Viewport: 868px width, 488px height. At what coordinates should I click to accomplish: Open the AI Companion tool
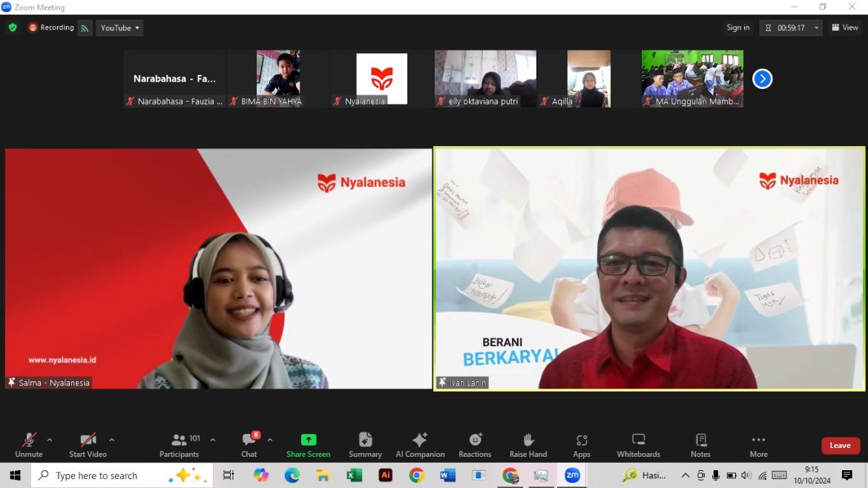click(x=420, y=445)
